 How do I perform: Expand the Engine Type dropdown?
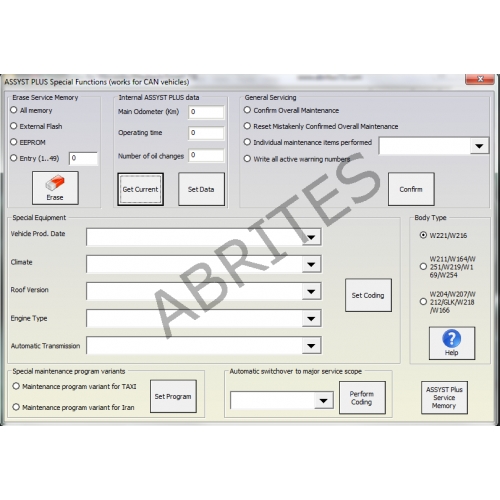tap(311, 318)
